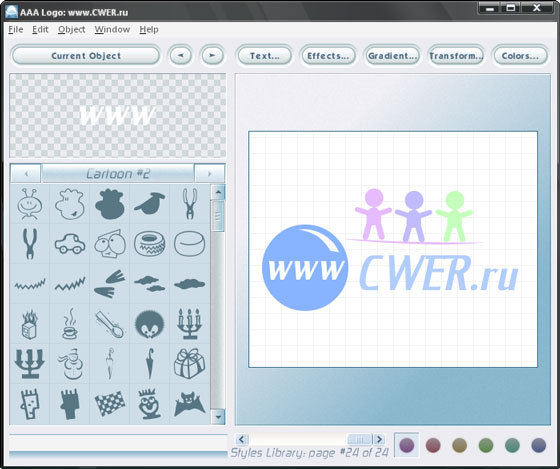Pick the gift box shape icon
The height and width of the screenshot is (469, 560).
click(189, 364)
